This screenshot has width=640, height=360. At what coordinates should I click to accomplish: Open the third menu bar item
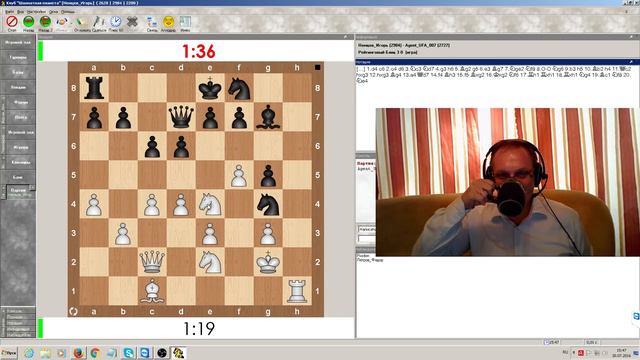(x=37, y=12)
